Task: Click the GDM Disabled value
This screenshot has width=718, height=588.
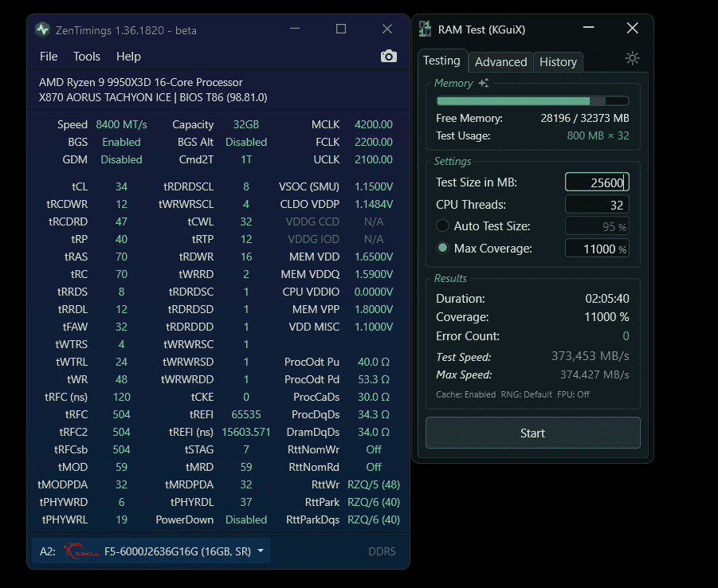Action: click(121, 159)
